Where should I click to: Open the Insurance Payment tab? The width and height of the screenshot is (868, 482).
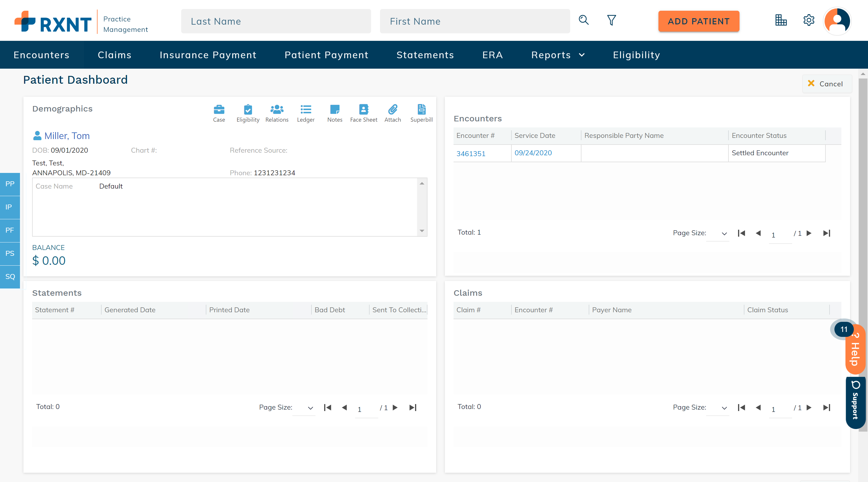pyautogui.click(x=208, y=55)
